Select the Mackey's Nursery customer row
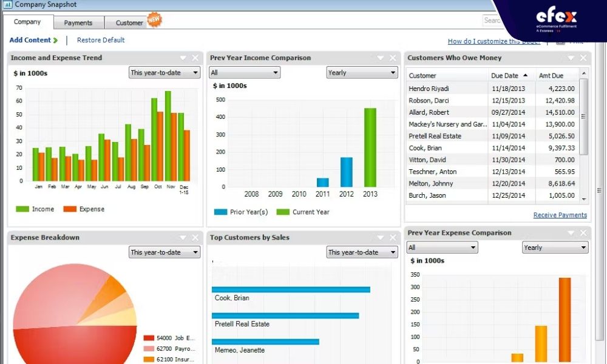The width and height of the screenshot is (607, 364). (493, 124)
